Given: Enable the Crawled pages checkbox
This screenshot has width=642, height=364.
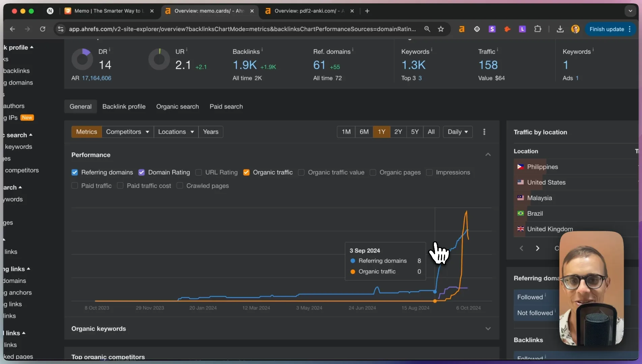Looking at the screenshot, I should [x=180, y=186].
